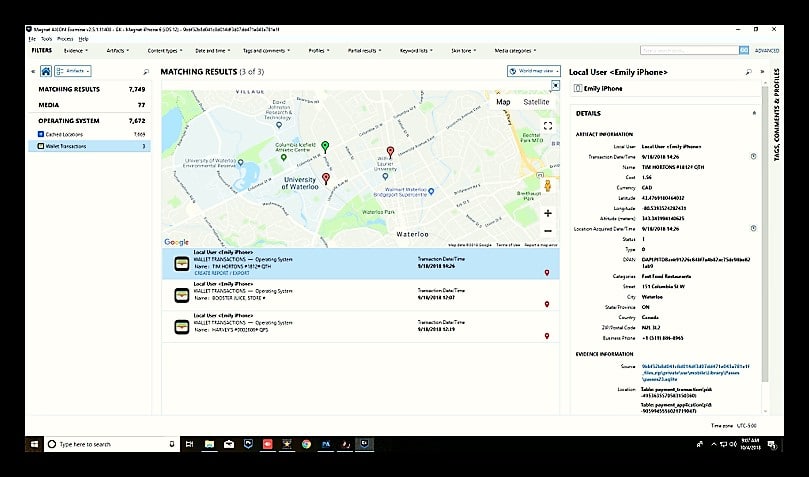
Task: Select the MEDIA group
Action: coord(91,105)
